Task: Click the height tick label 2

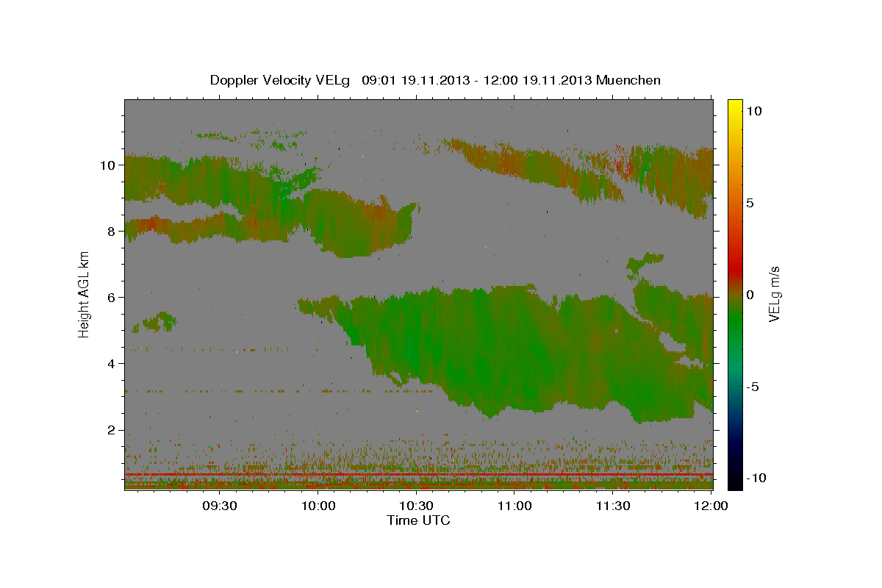Action: coord(113,430)
